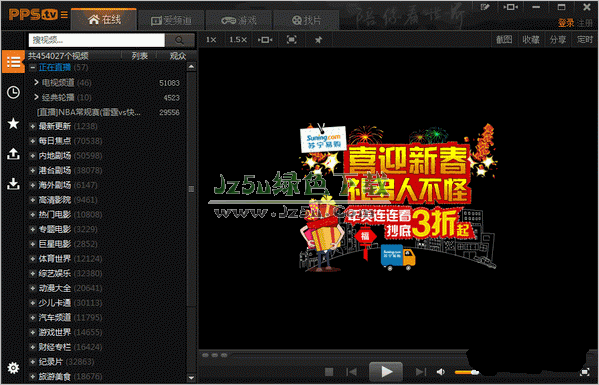Switch to the 游戏 tab
The width and height of the screenshot is (599, 385).
(x=239, y=21)
